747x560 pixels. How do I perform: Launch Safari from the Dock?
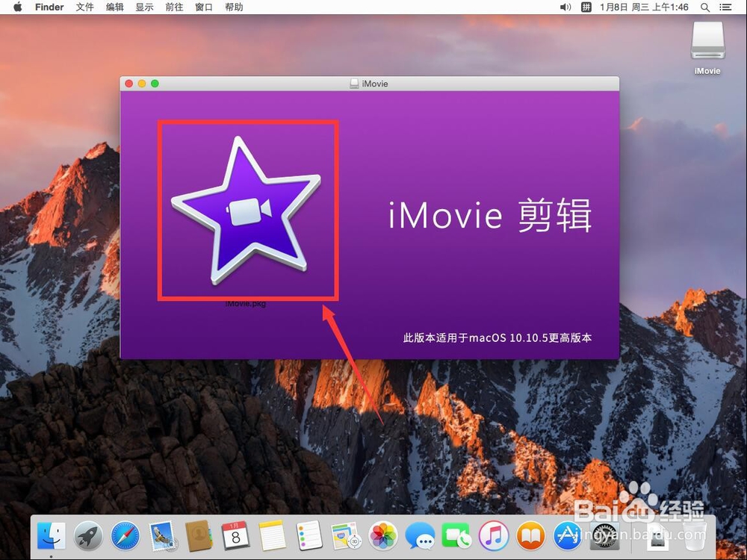(125, 535)
